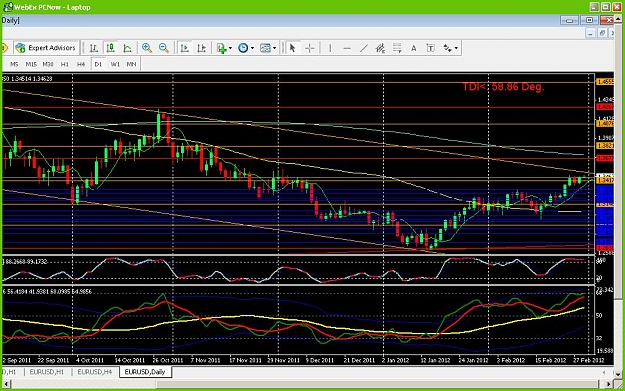Click the WebEx PCNow title bar icon
This screenshot has width=625, height=391.
[8, 7]
